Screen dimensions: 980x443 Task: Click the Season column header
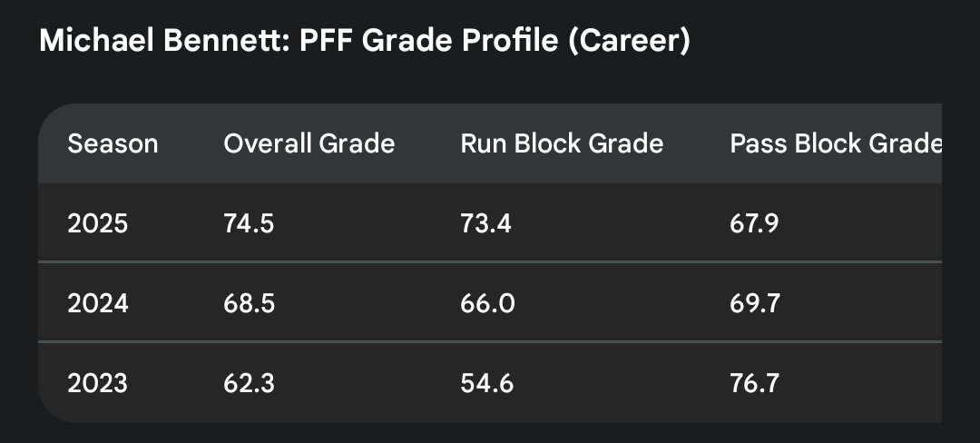pos(113,143)
